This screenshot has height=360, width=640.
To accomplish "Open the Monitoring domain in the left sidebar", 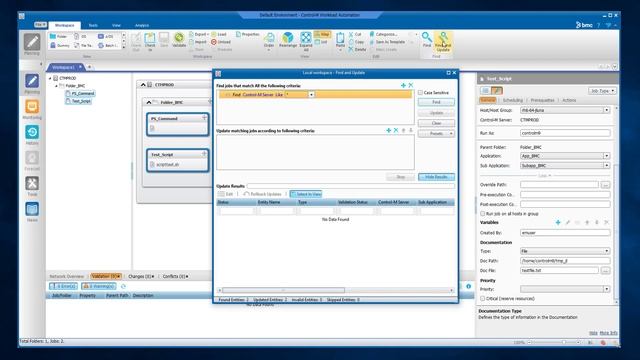I will [32, 107].
